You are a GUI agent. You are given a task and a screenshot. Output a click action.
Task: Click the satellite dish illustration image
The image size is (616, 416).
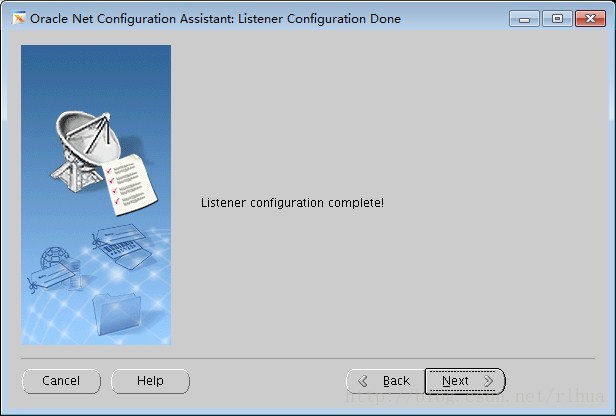click(x=96, y=195)
